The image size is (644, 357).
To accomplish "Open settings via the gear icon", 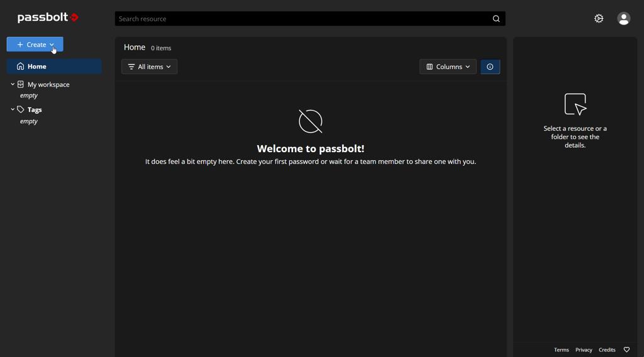I will pos(599,18).
